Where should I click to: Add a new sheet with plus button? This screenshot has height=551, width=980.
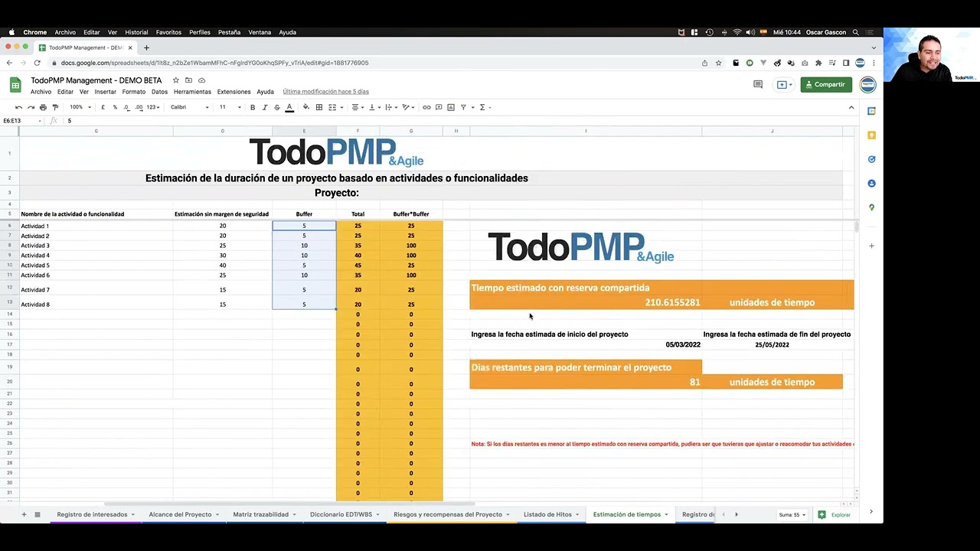click(24, 514)
